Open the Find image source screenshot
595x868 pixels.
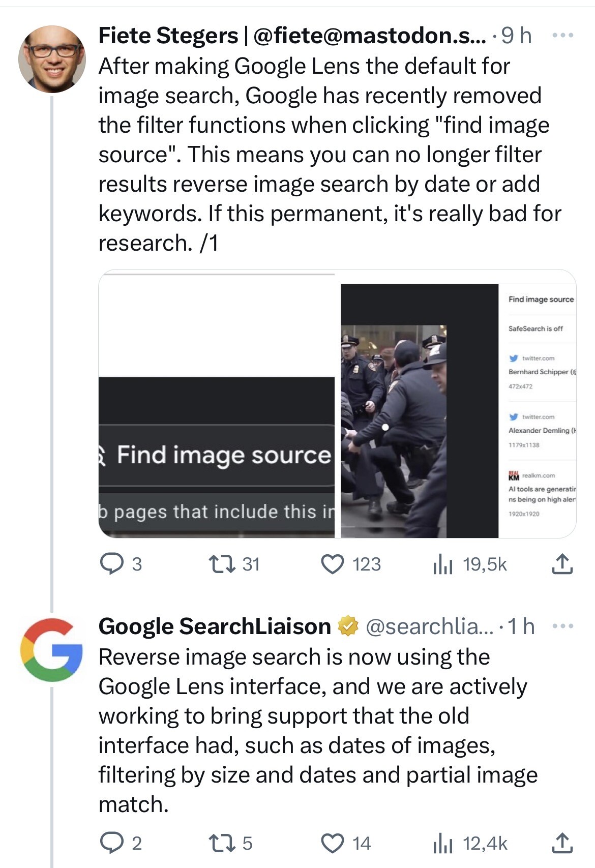pyautogui.click(x=217, y=404)
